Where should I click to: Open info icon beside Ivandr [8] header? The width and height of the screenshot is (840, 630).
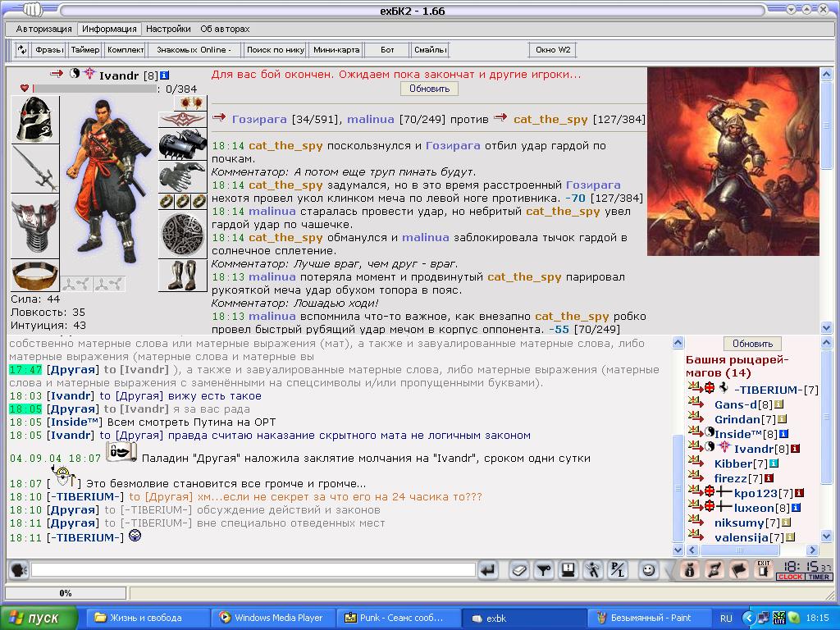[x=164, y=75]
